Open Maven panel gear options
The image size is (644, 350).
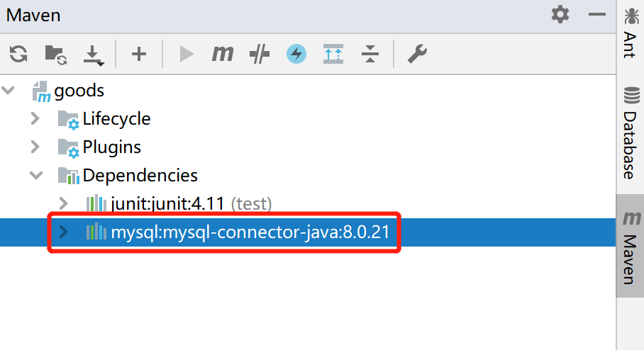click(x=560, y=15)
